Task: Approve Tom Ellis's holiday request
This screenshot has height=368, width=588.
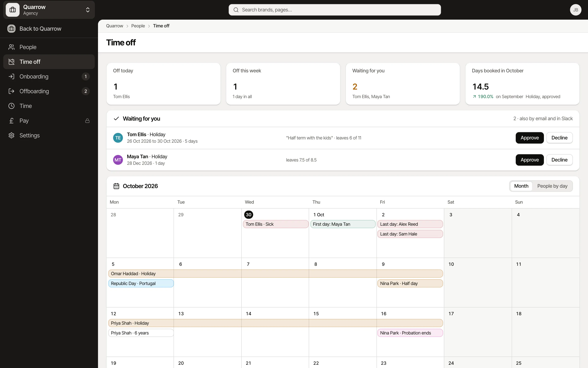Action: click(x=530, y=138)
